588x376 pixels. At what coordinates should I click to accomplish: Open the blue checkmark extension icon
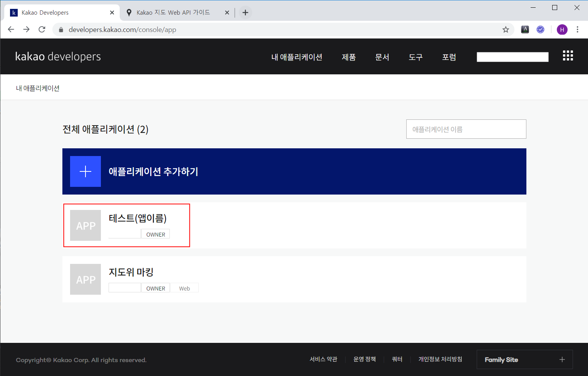click(541, 30)
